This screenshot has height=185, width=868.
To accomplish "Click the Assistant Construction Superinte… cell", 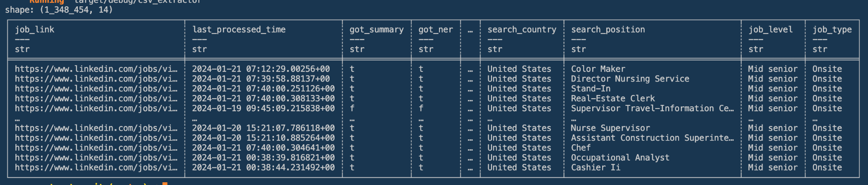I will tap(652, 138).
